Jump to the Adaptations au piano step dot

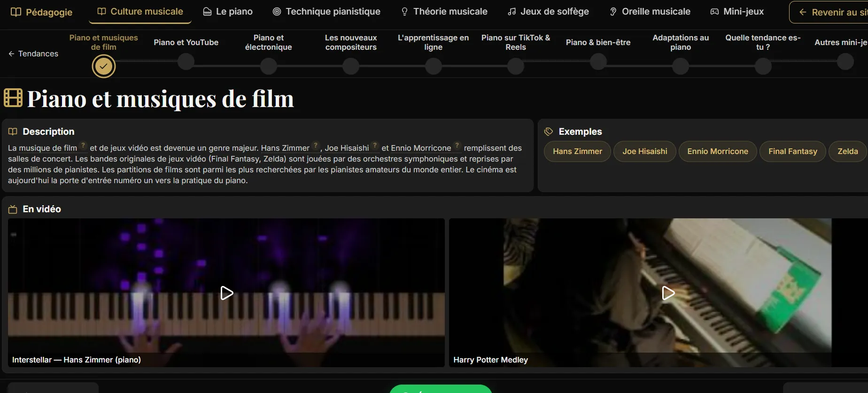pos(681,66)
